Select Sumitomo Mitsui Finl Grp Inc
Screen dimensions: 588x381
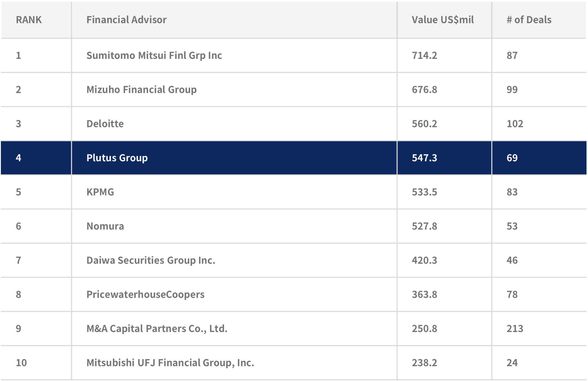tap(154, 56)
